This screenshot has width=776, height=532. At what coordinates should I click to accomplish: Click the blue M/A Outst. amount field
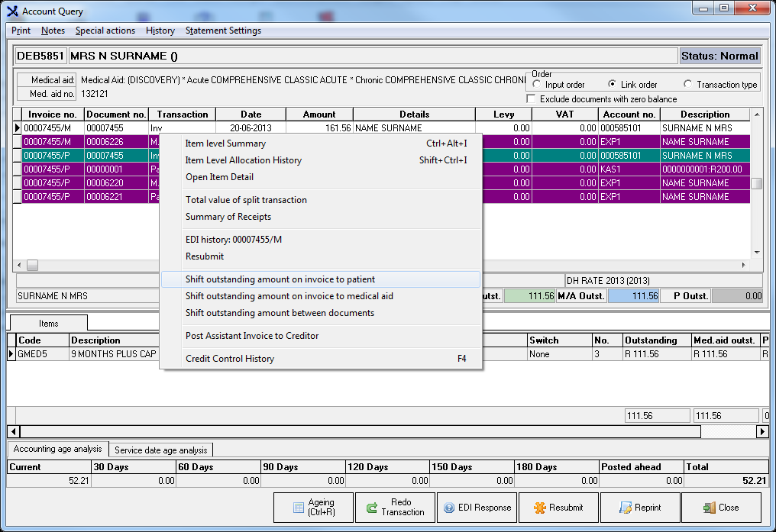(x=634, y=296)
